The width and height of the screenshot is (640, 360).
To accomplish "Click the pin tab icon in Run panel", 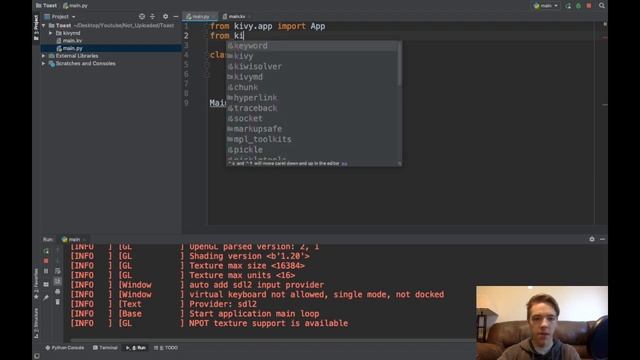I will (46, 298).
